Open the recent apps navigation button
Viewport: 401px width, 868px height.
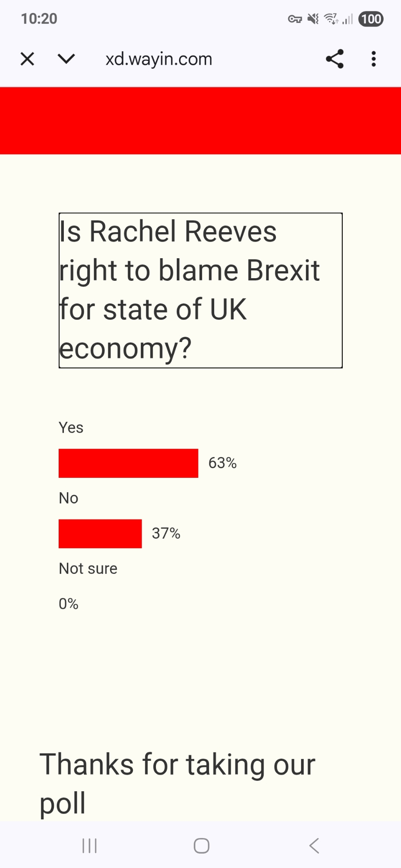89,845
